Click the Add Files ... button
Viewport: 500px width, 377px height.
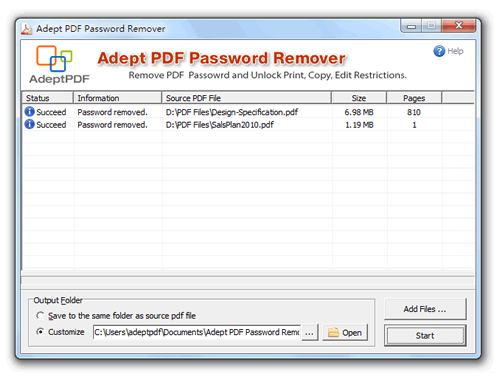click(x=425, y=309)
